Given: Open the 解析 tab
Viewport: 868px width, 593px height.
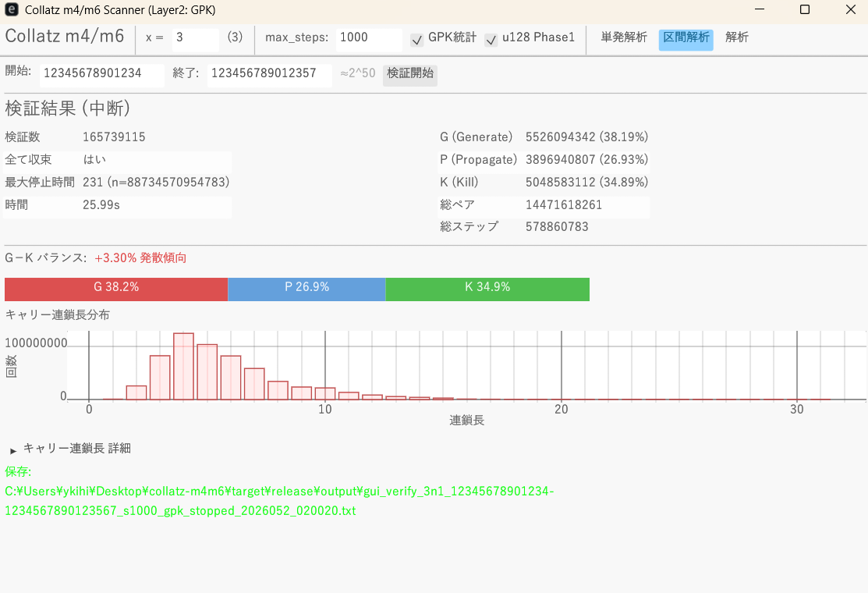Looking at the screenshot, I should click(x=736, y=36).
